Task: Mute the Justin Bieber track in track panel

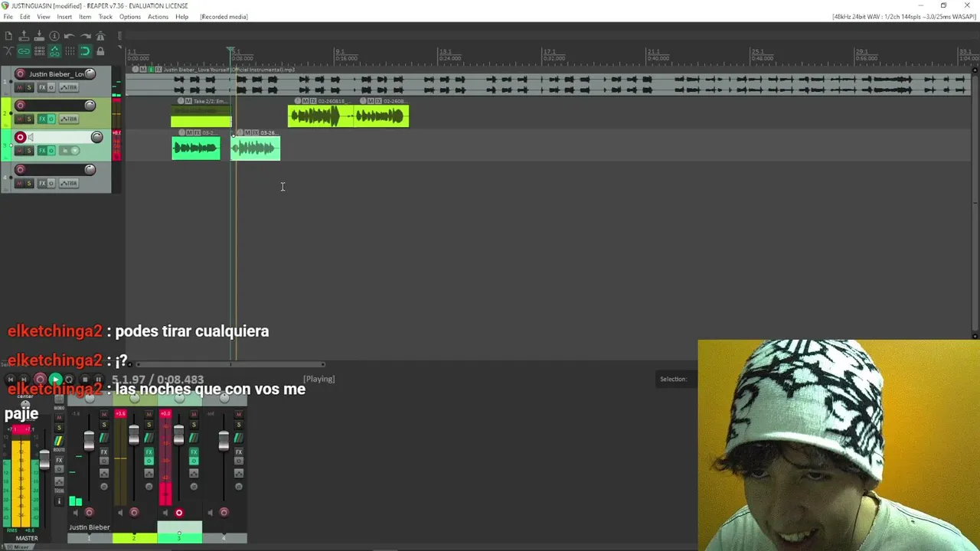Action: [x=21, y=87]
